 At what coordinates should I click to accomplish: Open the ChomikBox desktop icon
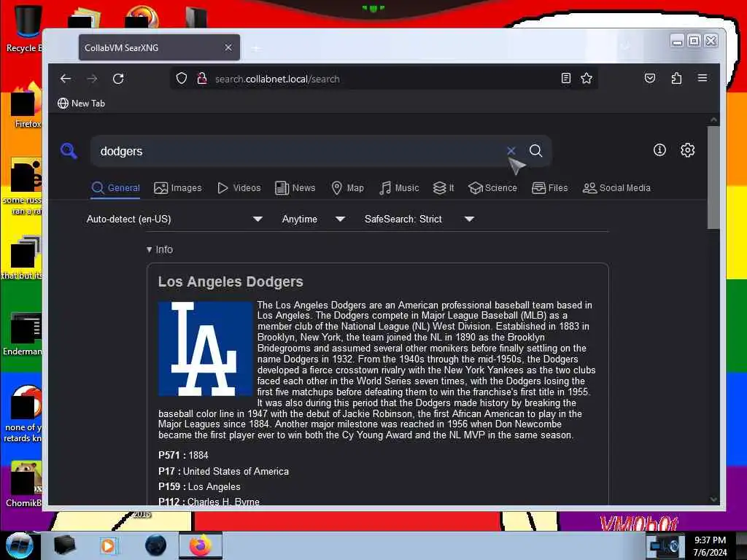point(25,484)
